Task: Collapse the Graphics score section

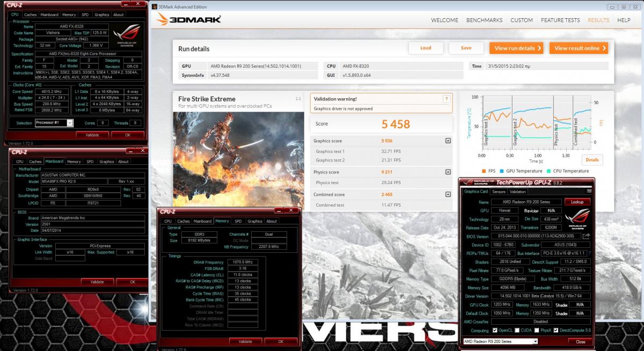Action: (x=448, y=141)
